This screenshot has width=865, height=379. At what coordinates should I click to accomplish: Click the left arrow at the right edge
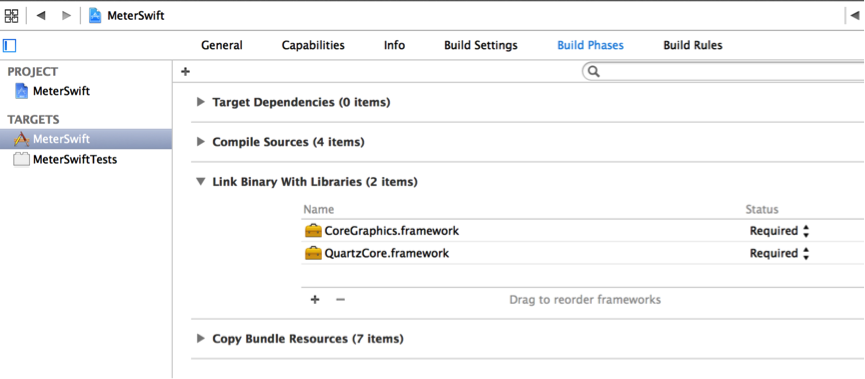[x=855, y=16]
